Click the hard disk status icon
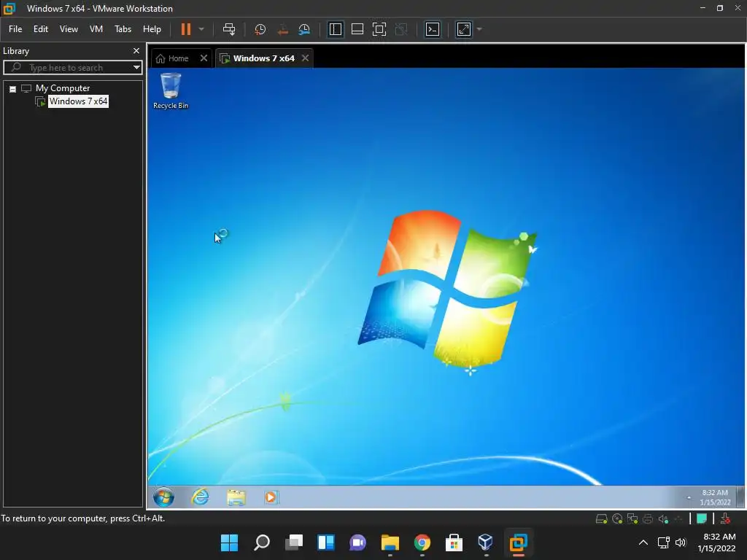 (x=601, y=518)
